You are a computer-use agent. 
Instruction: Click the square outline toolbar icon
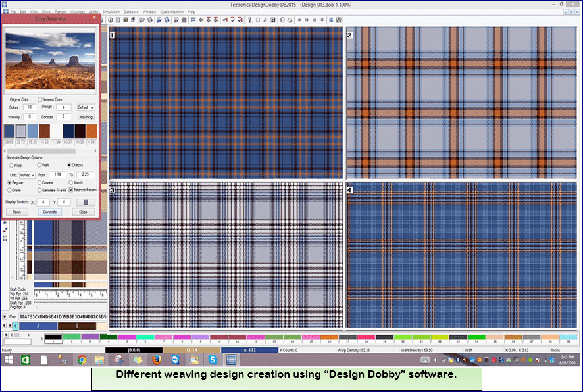coord(258,20)
